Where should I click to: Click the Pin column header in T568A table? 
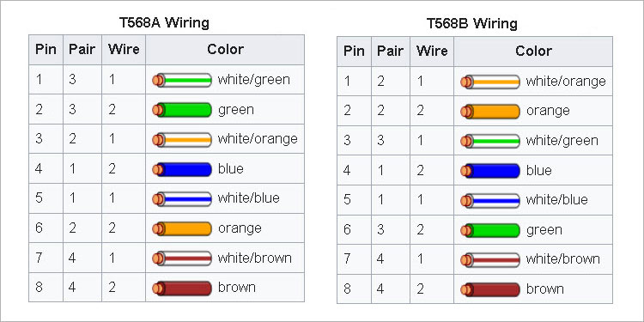point(46,50)
